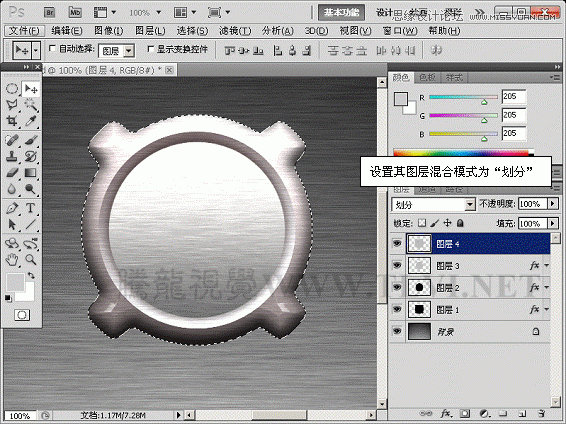Expand 图层 2 layer effects arrow
This screenshot has height=424, width=566.
click(547, 288)
